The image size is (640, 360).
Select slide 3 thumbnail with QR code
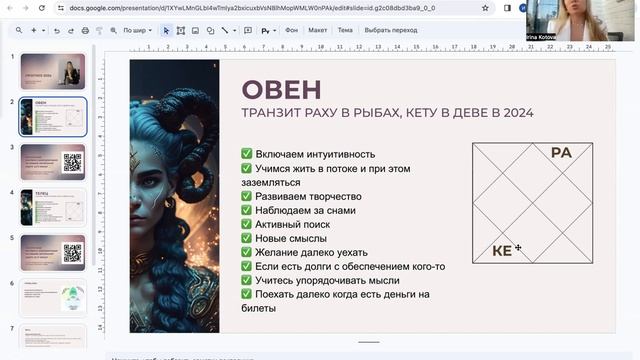pos(53,162)
